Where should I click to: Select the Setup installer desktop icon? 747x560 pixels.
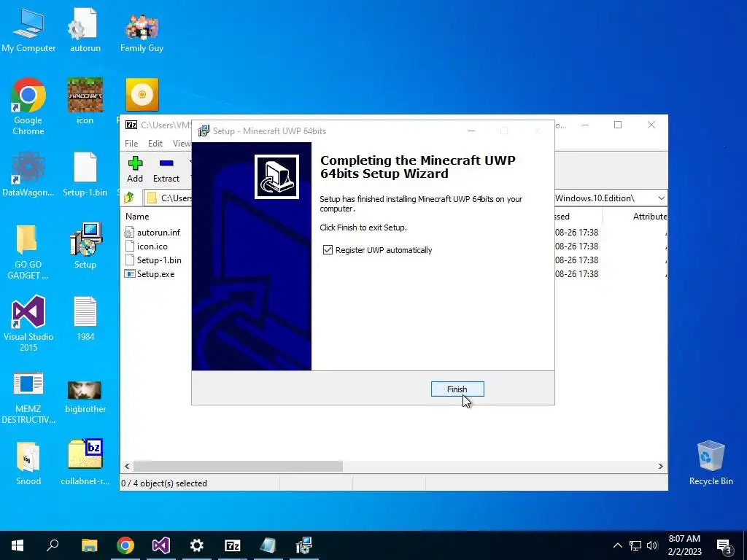click(x=85, y=246)
